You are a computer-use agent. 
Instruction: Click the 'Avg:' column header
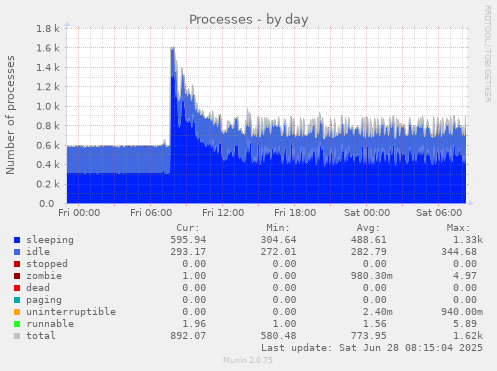click(368, 228)
